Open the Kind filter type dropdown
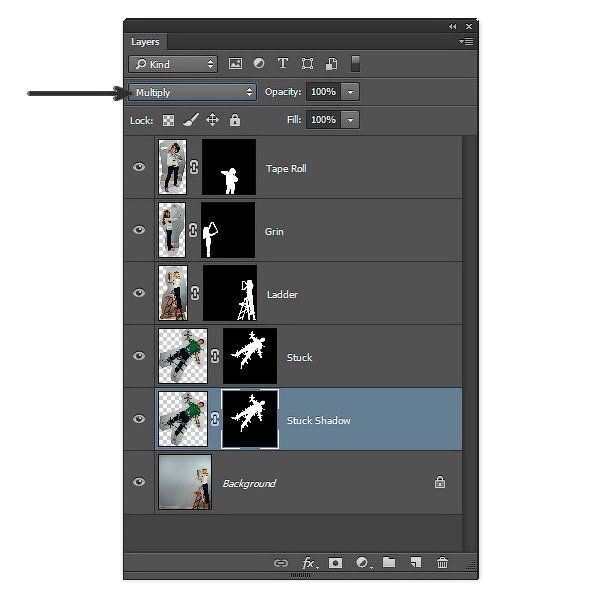 (173, 64)
